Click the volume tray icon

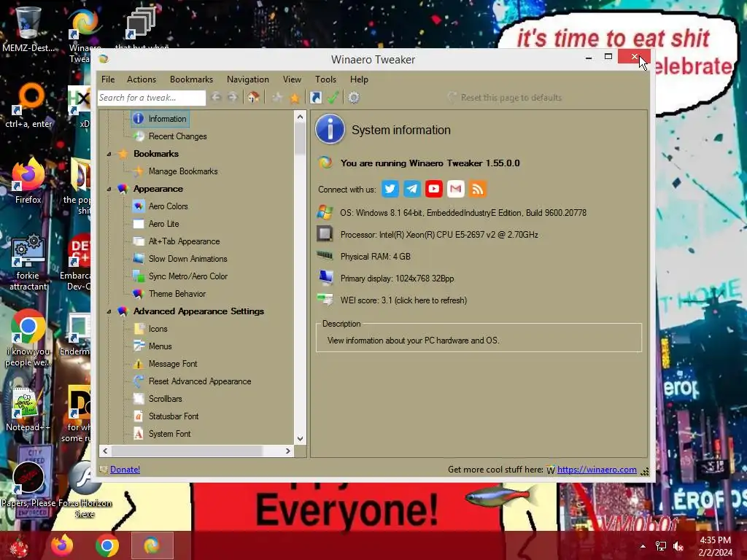(x=678, y=546)
